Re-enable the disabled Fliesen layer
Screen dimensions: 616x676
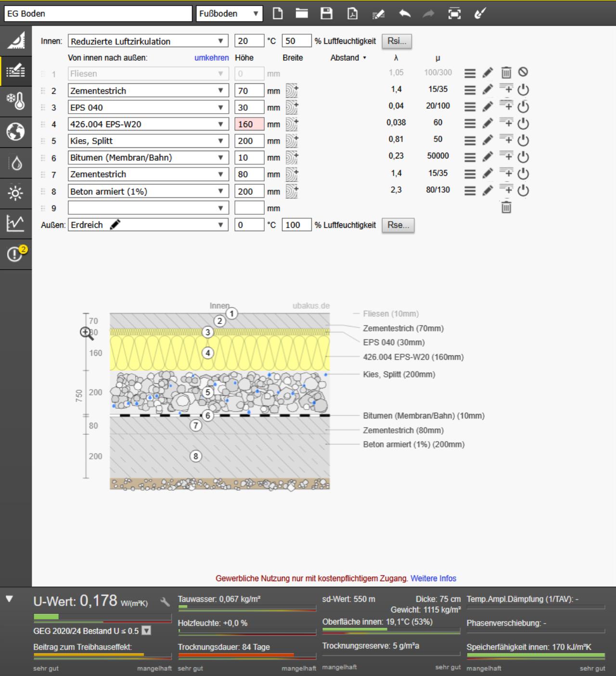pyautogui.click(x=523, y=72)
